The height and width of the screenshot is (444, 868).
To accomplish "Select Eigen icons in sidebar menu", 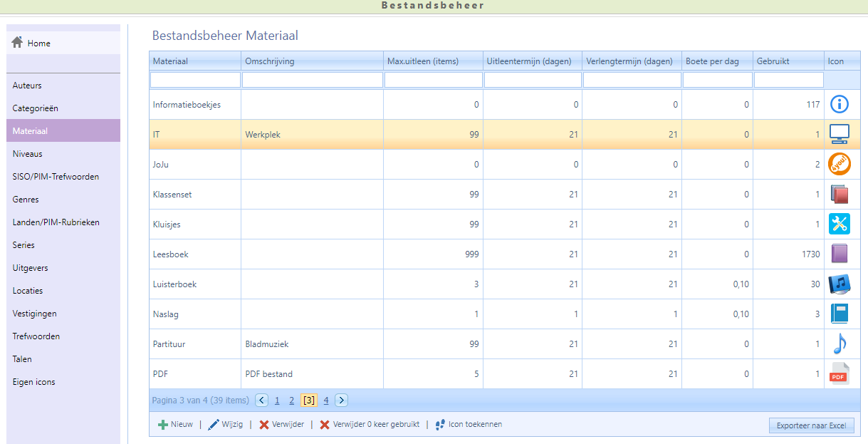I will [x=33, y=382].
